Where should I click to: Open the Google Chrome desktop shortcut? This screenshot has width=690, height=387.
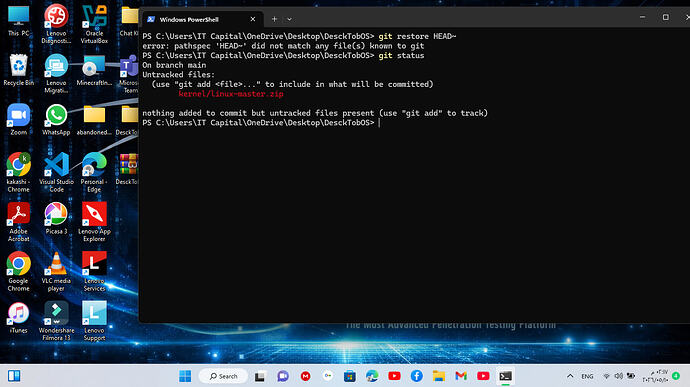[x=18, y=271]
